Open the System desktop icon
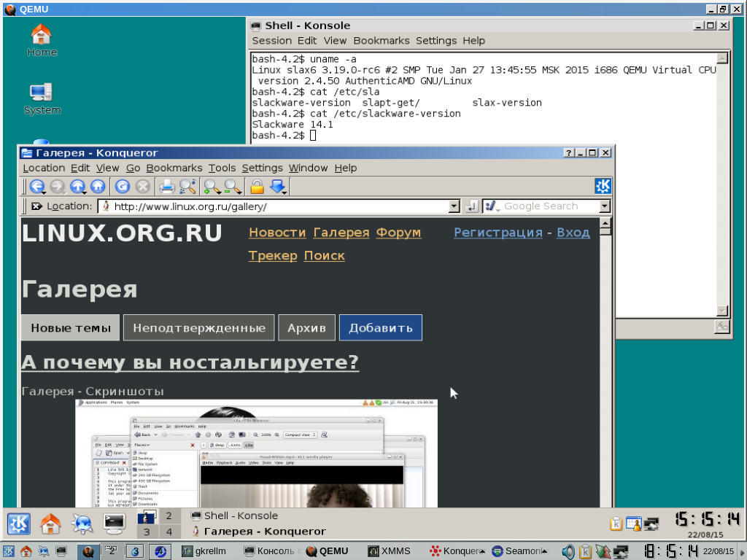This screenshot has width=747, height=560. pyautogui.click(x=42, y=98)
